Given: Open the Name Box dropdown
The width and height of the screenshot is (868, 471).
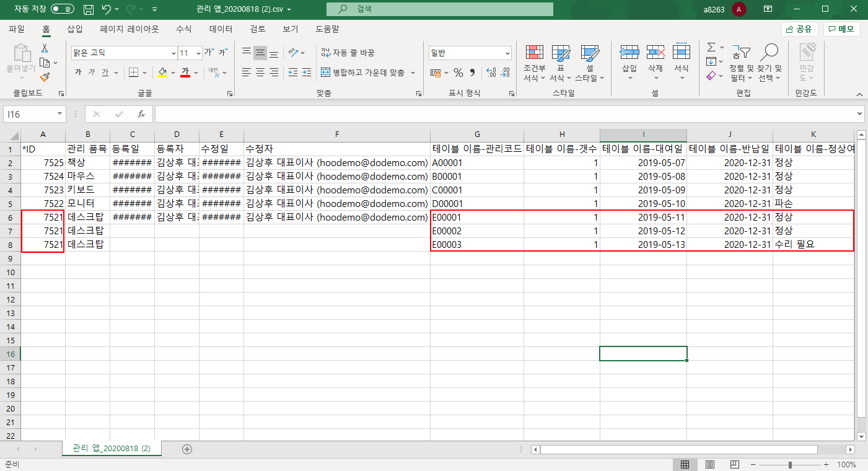Looking at the screenshot, I should click(x=60, y=114).
